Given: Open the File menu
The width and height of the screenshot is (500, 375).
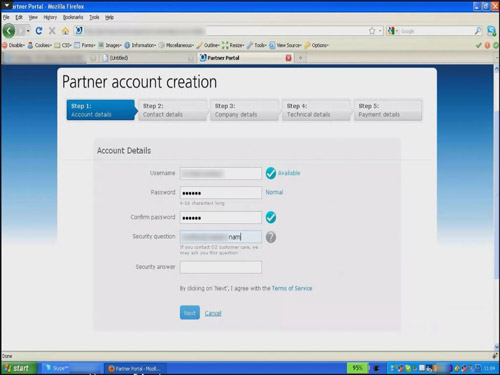Looking at the screenshot, I should point(6,17).
